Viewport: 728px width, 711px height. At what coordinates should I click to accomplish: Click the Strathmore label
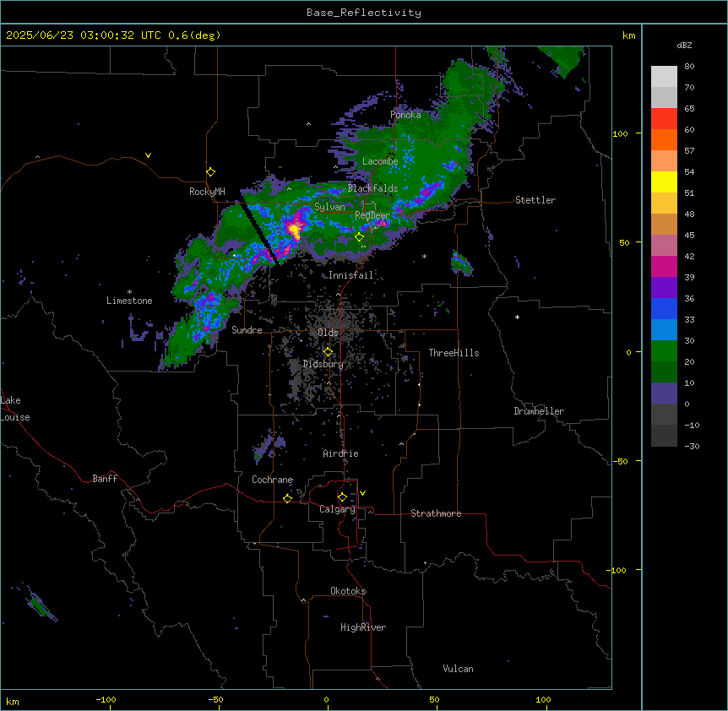pos(436,513)
